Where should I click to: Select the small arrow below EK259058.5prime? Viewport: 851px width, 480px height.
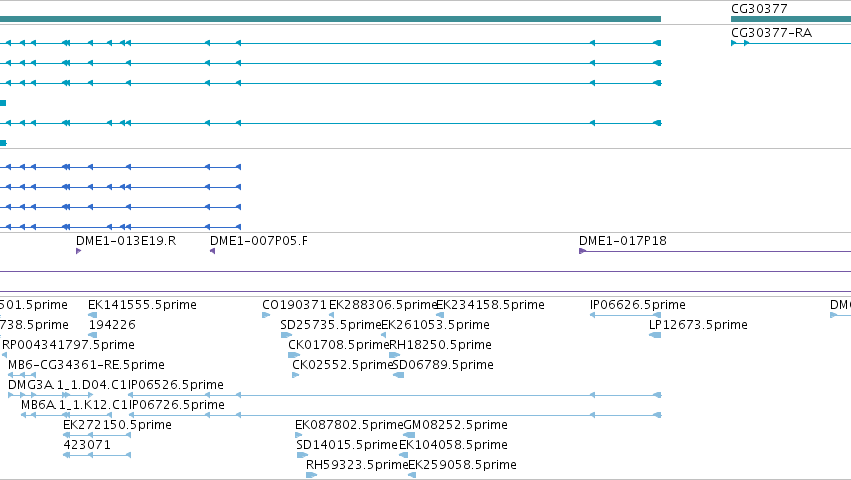point(412,475)
